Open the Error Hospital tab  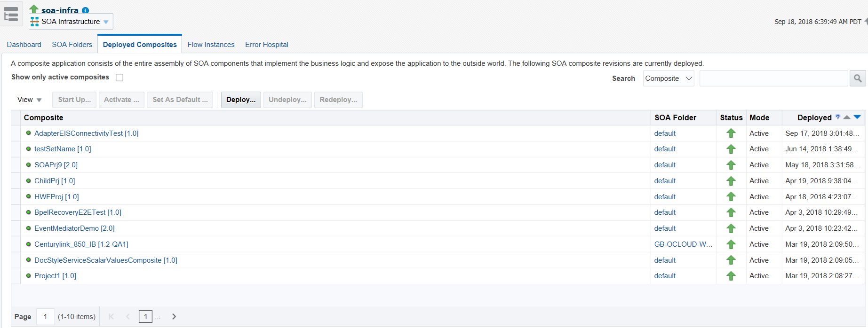tap(267, 45)
